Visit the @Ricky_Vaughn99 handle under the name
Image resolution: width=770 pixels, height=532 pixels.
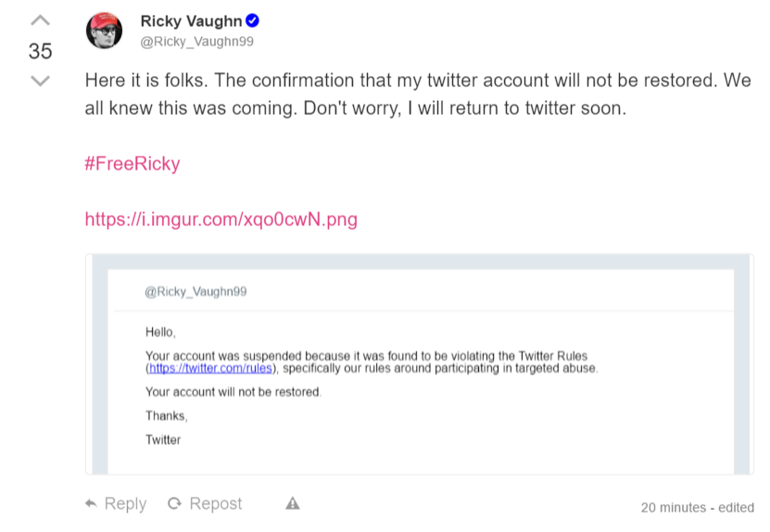pyautogui.click(x=197, y=42)
